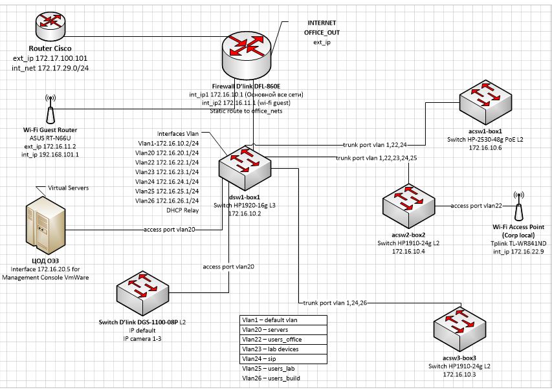
Task: Click the 'Interfaces Vlan' heading text
Action: (x=170, y=133)
